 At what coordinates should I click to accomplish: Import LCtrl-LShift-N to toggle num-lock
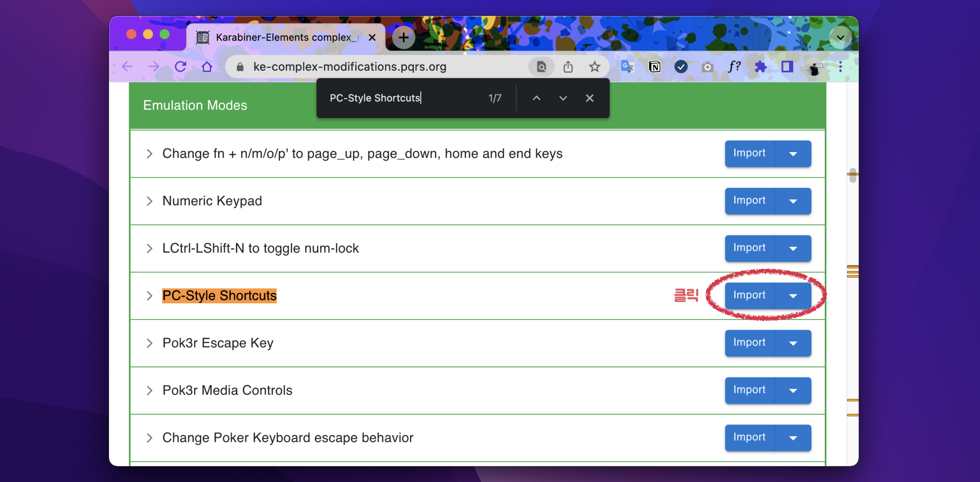(749, 248)
